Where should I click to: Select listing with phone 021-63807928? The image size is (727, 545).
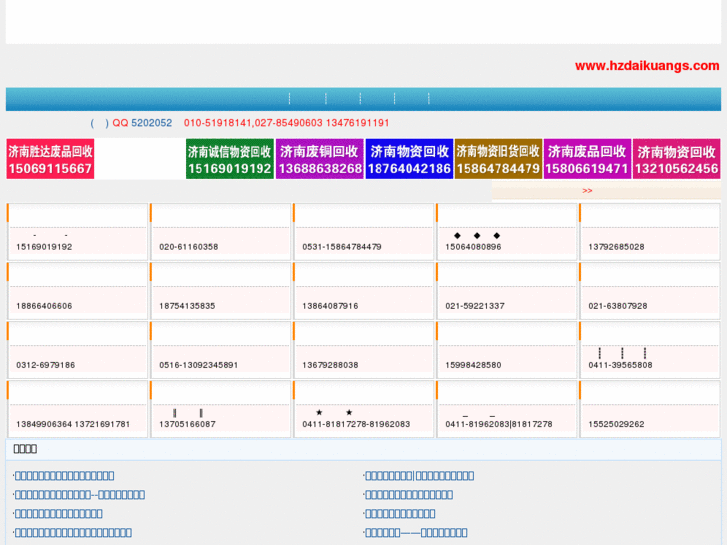click(650, 291)
